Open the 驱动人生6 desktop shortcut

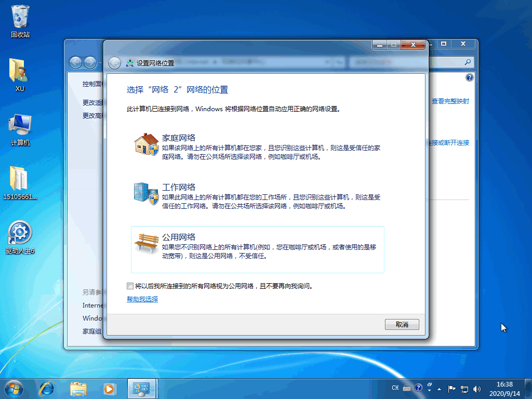point(20,233)
